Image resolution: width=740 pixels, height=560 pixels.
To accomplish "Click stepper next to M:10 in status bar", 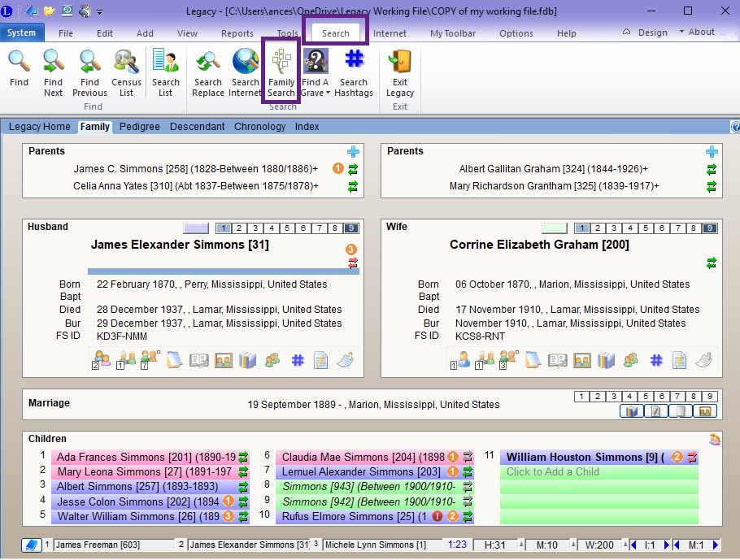I will coord(574,545).
